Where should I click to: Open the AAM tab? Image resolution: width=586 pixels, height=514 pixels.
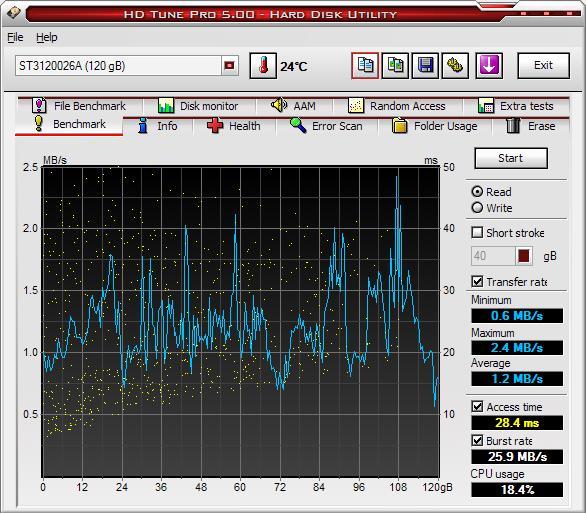click(x=294, y=106)
